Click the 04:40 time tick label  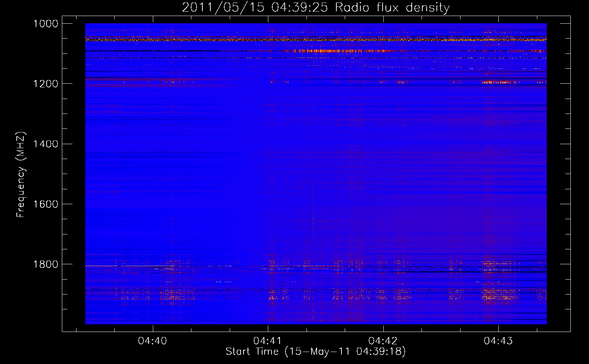[153, 341]
